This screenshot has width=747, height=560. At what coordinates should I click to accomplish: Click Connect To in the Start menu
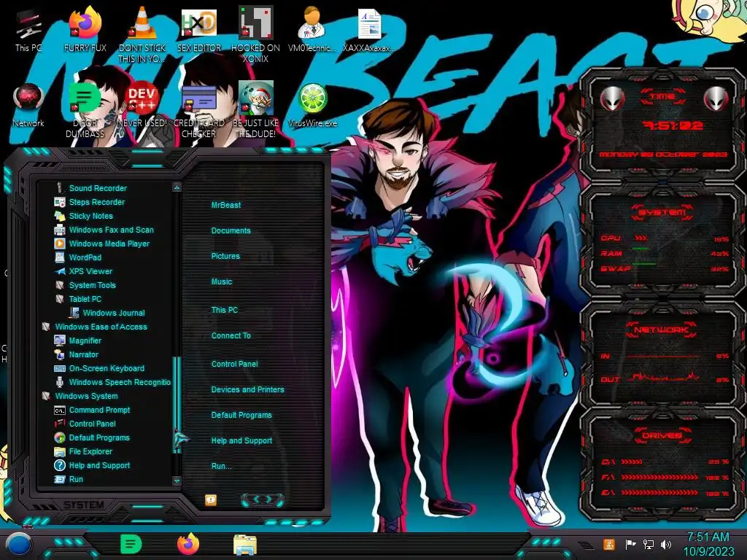[x=231, y=335]
